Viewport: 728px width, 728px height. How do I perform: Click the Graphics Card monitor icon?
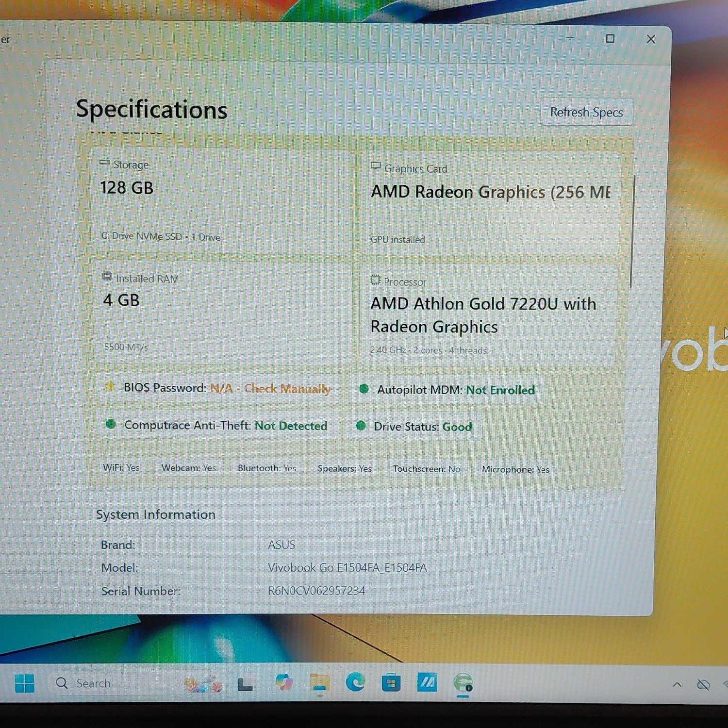[x=376, y=166]
